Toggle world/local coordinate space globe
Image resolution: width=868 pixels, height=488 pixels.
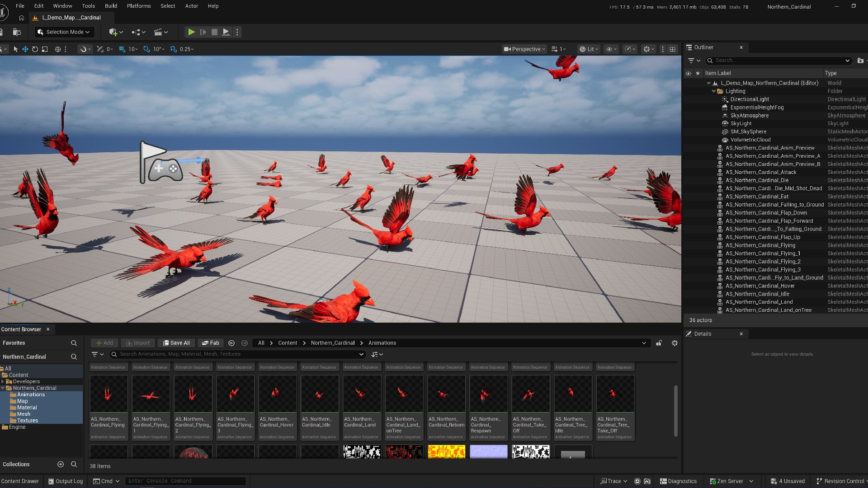[58, 49]
